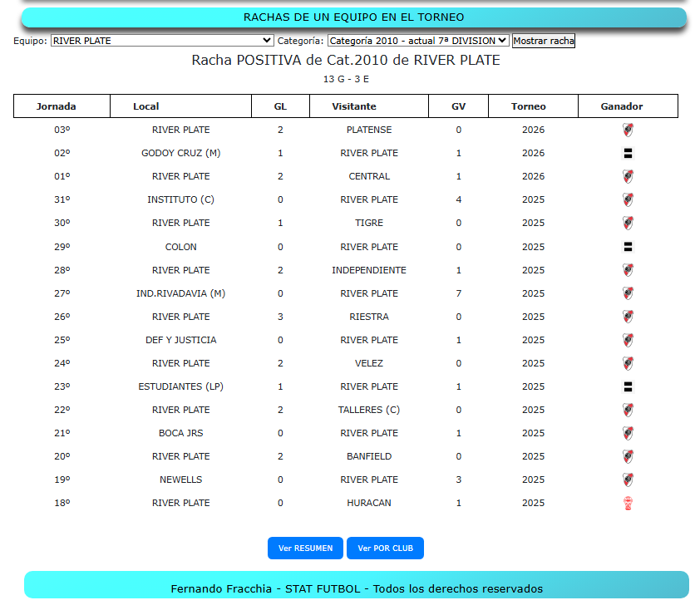
Task: Click the GV column header
Action: (458, 106)
